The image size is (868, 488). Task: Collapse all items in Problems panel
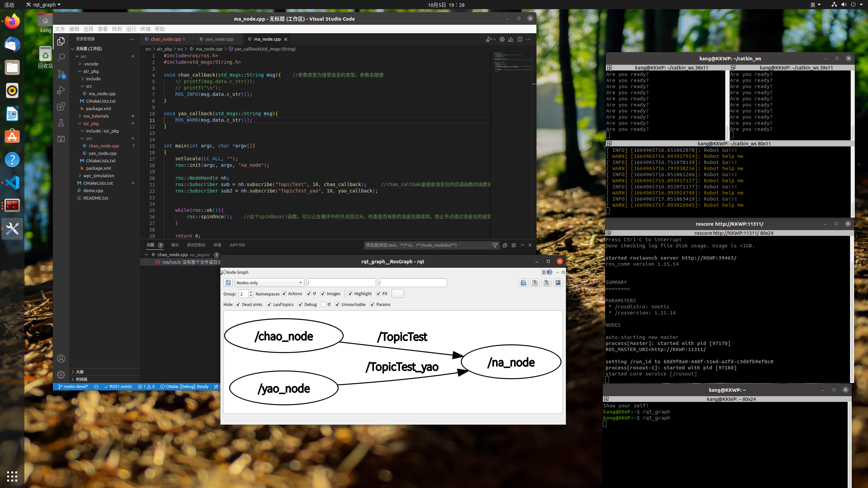[505, 245]
